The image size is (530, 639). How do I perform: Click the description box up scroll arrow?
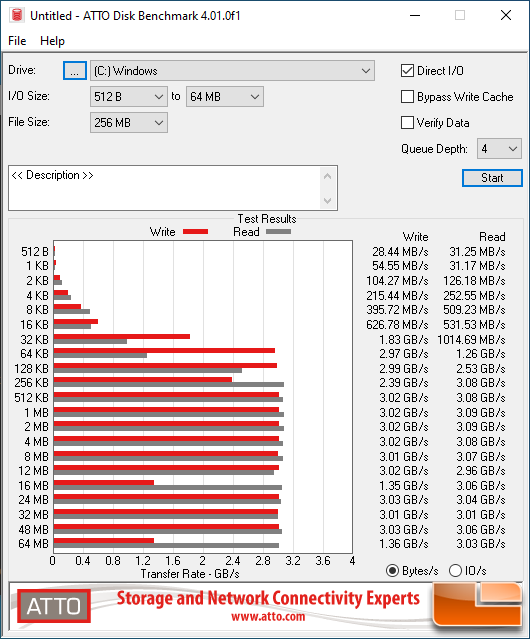[x=327, y=176]
